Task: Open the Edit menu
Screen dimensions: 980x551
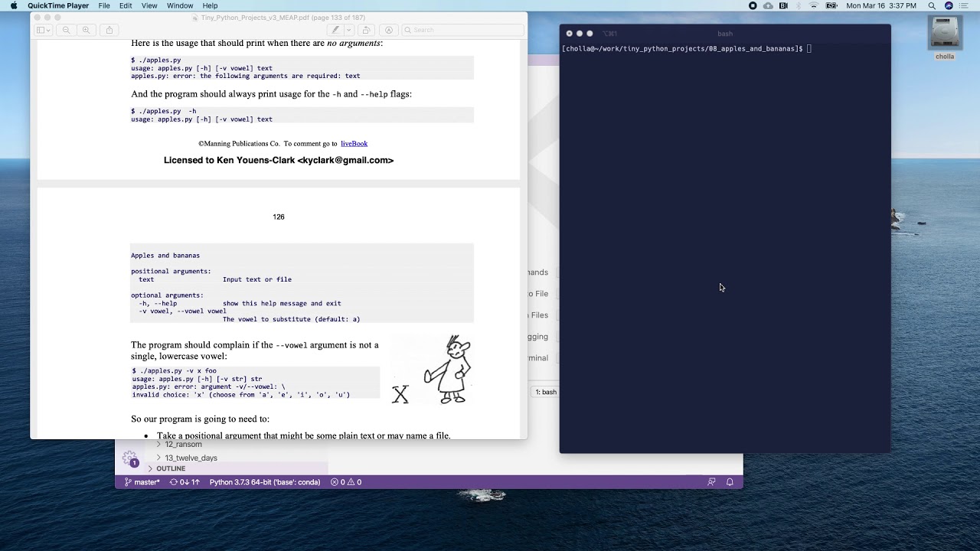Action: click(126, 5)
